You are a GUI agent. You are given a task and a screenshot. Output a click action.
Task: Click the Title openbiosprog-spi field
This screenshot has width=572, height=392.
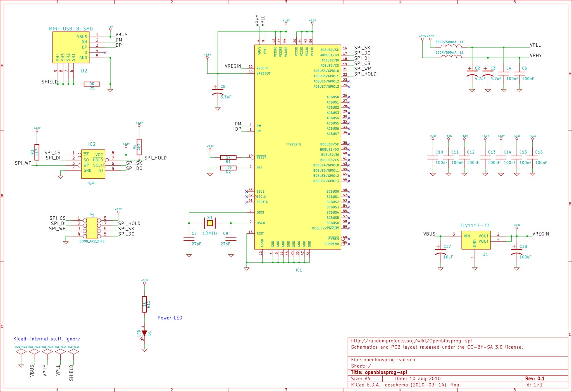(380, 372)
